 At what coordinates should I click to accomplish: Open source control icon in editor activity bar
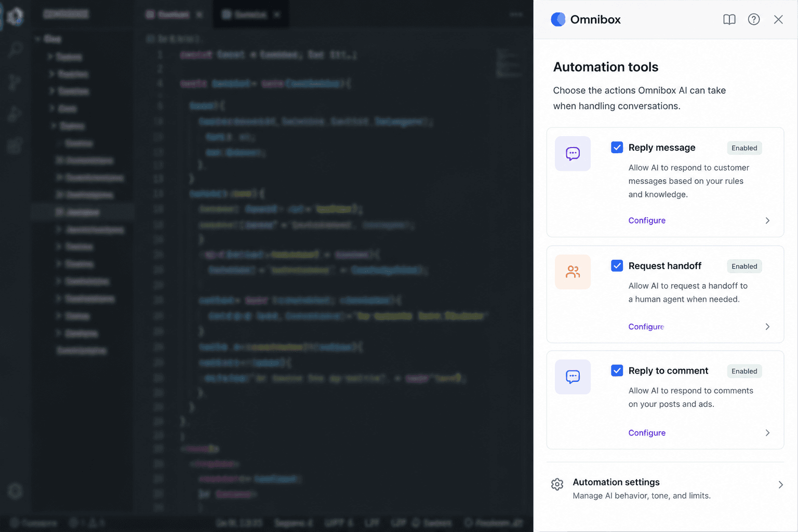(x=15, y=82)
